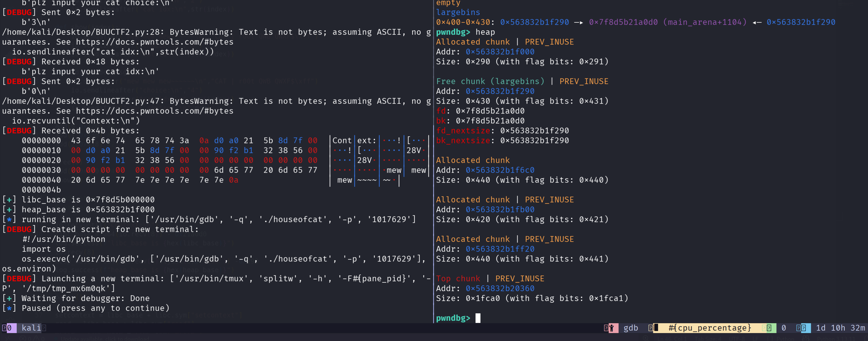Click the '#!/usr/bin/python' line
Screen dimensions: 868x341
coord(64,239)
